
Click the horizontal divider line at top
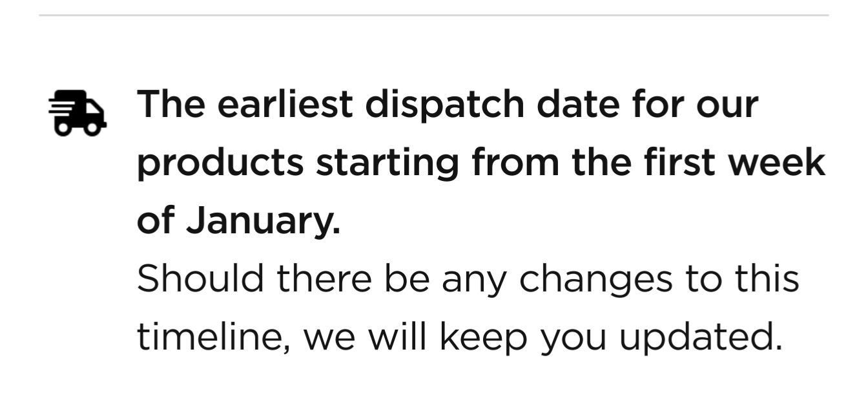pyautogui.click(x=434, y=15)
